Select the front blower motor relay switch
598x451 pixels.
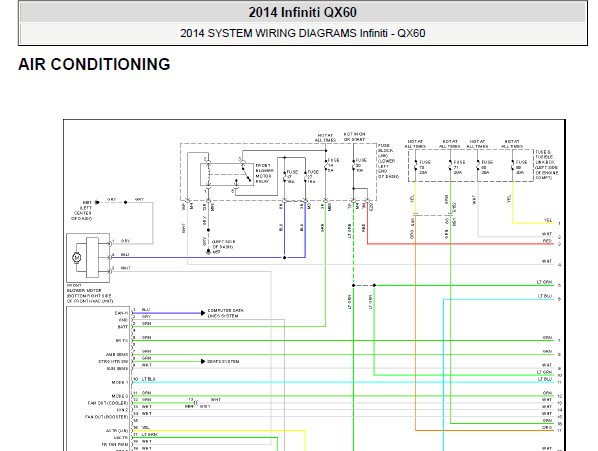[246, 174]
